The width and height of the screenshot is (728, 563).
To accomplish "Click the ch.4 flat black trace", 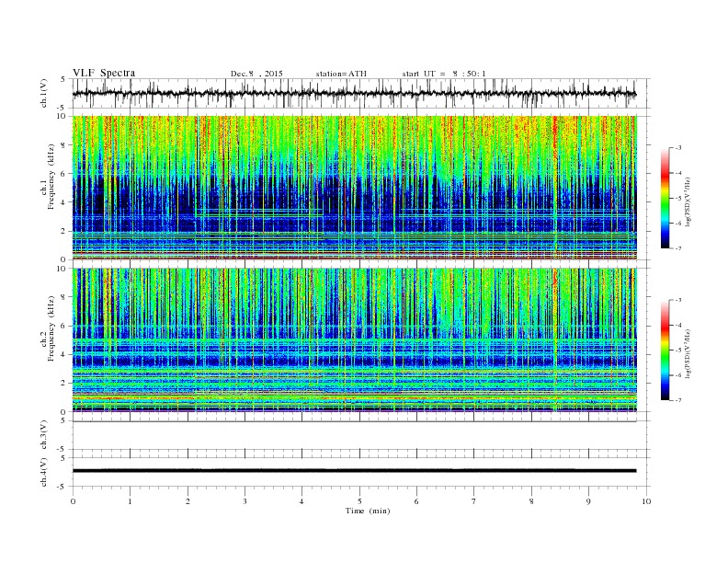I will pyautogui.click(x=354, y=471).
